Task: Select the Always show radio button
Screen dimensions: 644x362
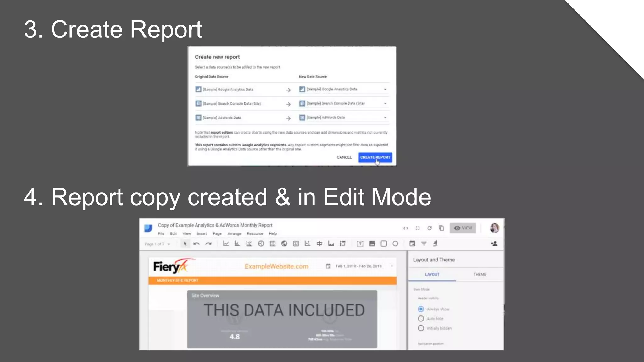Action: [x=421, y=309]
